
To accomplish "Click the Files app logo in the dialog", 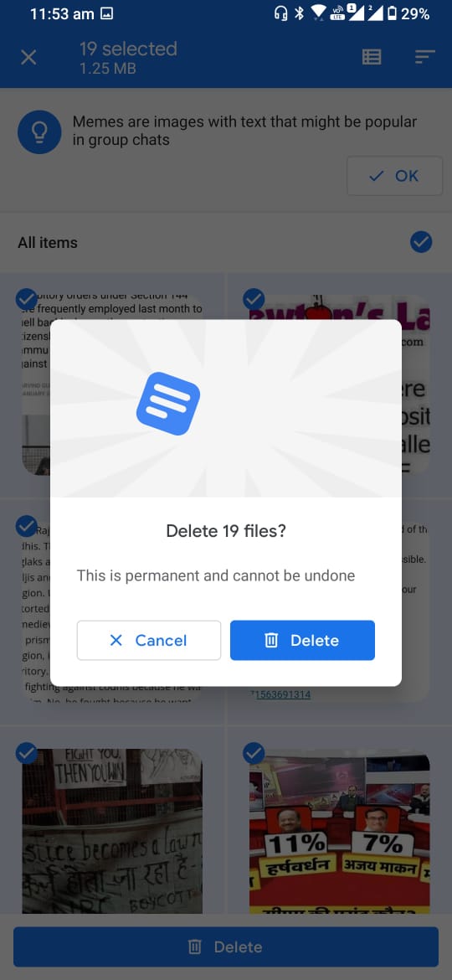I will pyautogui.click(x=168, y=404).
